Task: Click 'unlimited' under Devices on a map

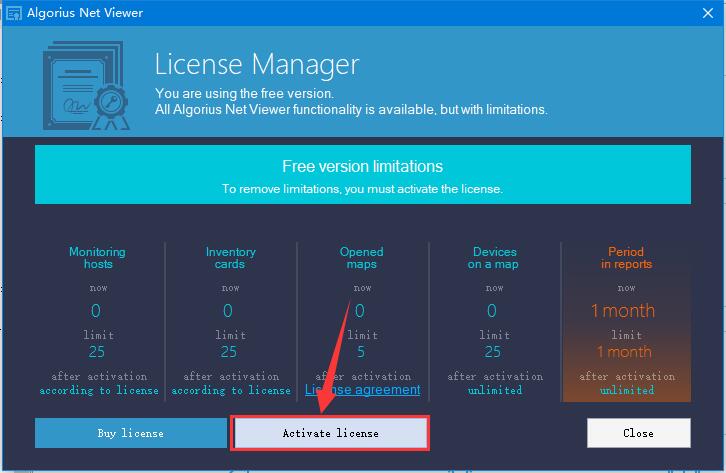Action: pos(495,390)
